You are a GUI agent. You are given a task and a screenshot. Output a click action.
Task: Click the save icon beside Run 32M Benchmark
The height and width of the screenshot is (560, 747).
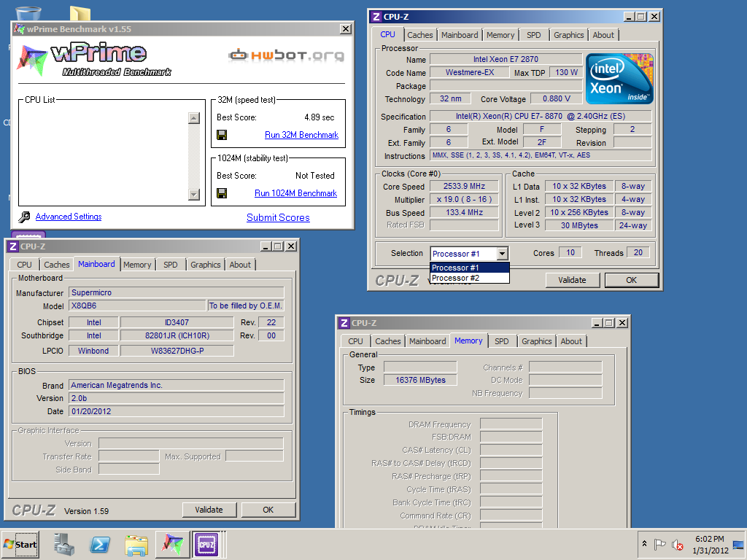(x=222, y=135)
